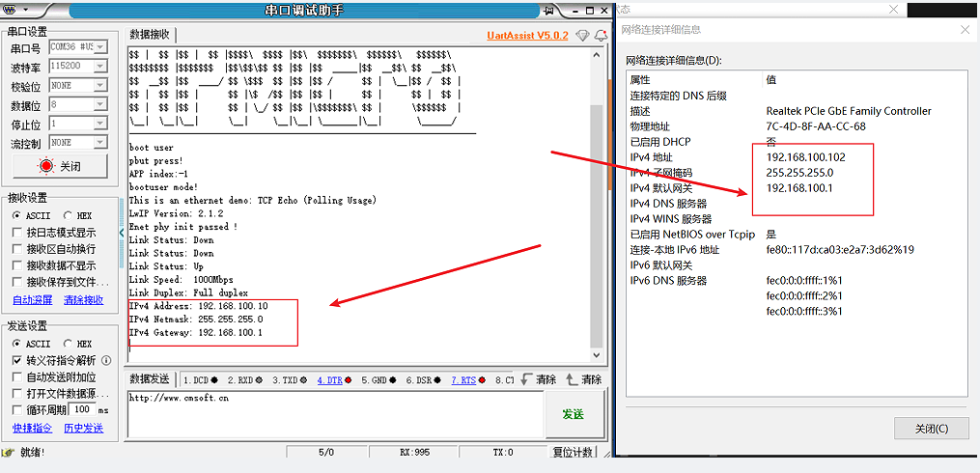Click the scroll-up arrow of receive area
980x473 pixels.
(597, 54)
